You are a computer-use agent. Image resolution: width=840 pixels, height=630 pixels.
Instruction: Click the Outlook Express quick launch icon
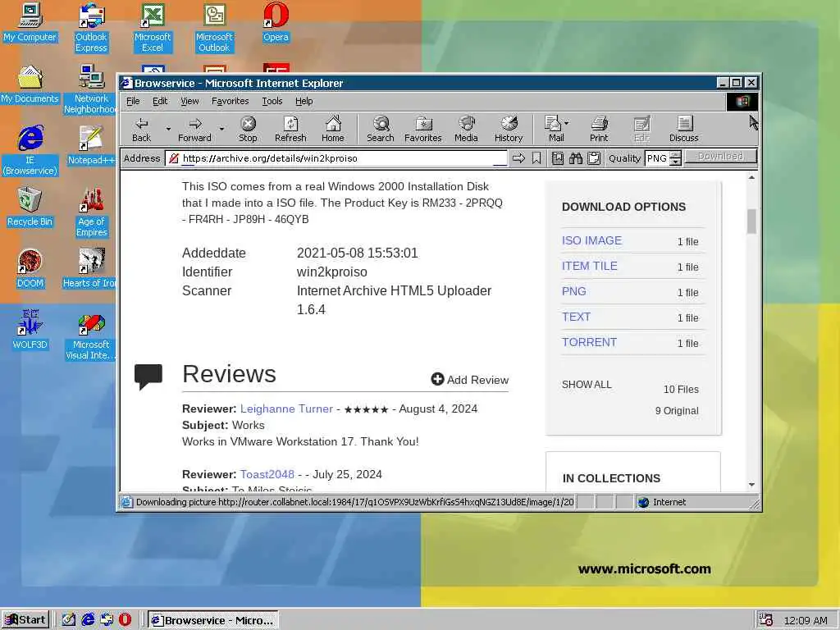click(107, 620)
